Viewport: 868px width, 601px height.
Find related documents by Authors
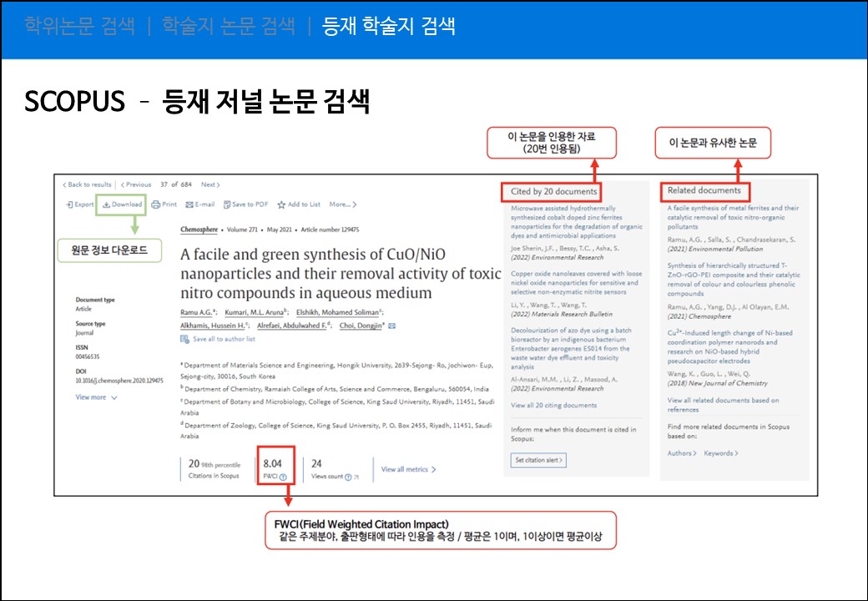coord(681,453)
